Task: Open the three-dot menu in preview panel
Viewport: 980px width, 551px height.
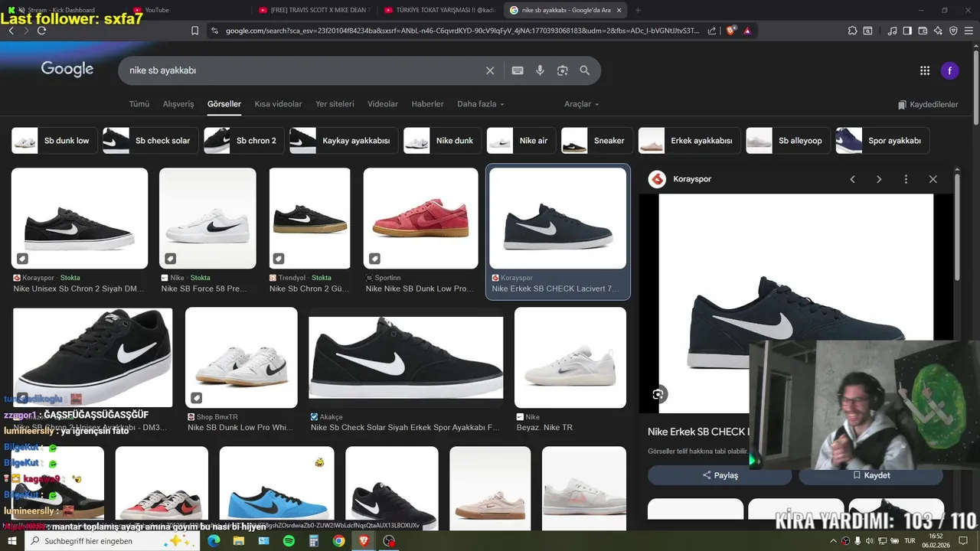Action: [x=906, y=179]
